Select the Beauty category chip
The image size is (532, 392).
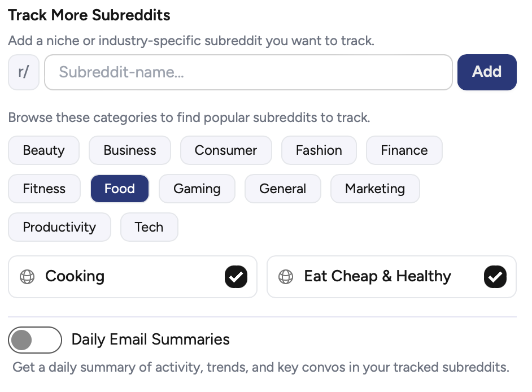pos(43,150)
